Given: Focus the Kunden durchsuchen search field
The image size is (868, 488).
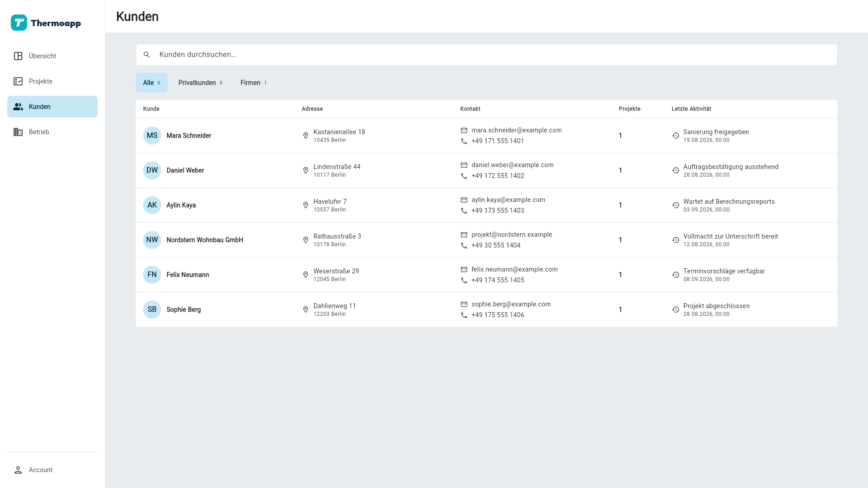Looking at the screenshot, I should (486, 55).
